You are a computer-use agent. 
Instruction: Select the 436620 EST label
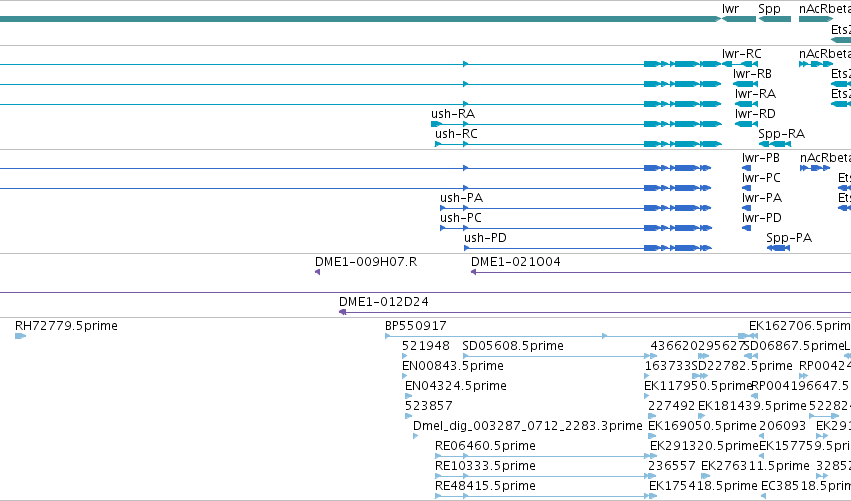click(x=674, y=346)
